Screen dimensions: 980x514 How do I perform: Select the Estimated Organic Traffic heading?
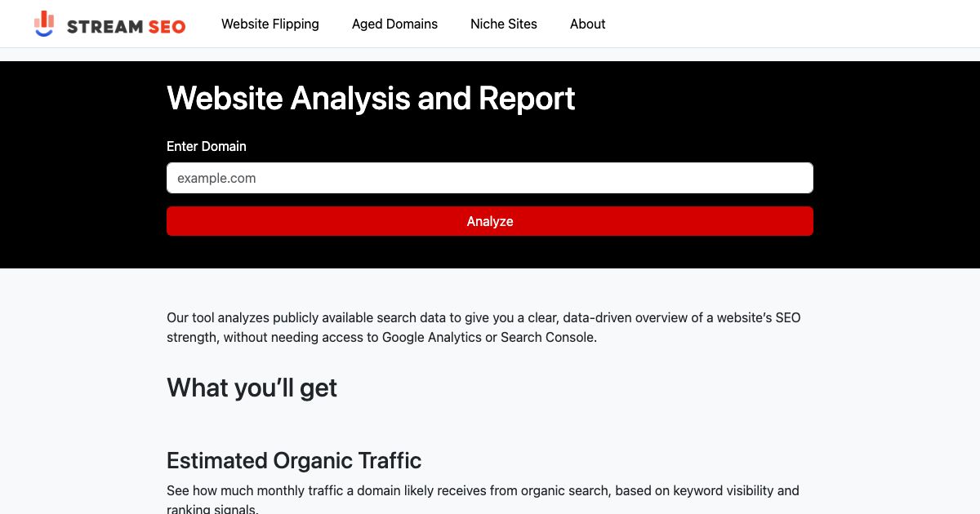294,461
